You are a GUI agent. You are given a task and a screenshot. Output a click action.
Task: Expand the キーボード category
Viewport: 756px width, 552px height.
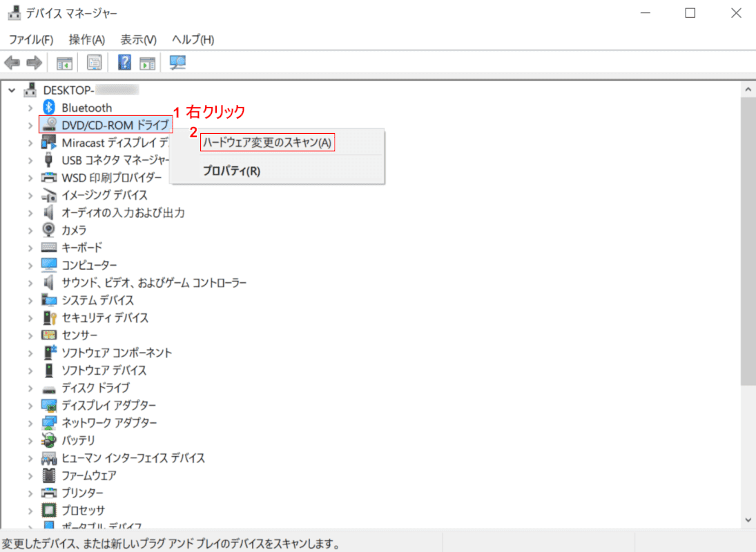(30, 248)
